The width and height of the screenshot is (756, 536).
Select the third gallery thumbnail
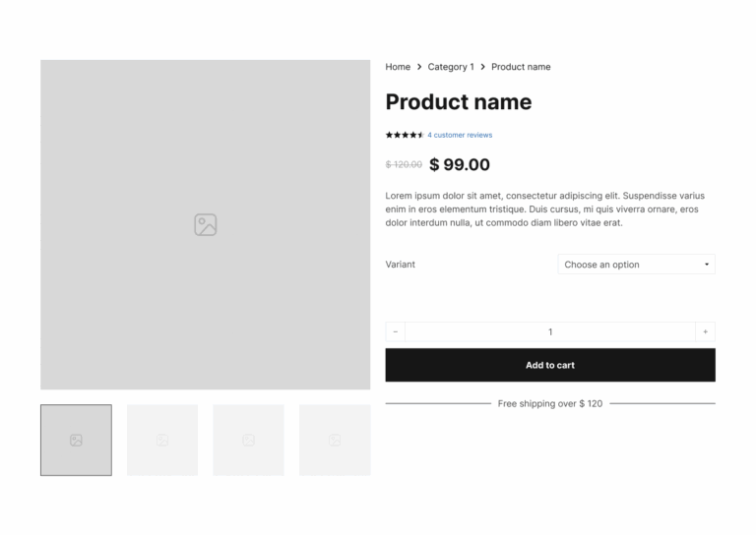click(x=248, y=440)
